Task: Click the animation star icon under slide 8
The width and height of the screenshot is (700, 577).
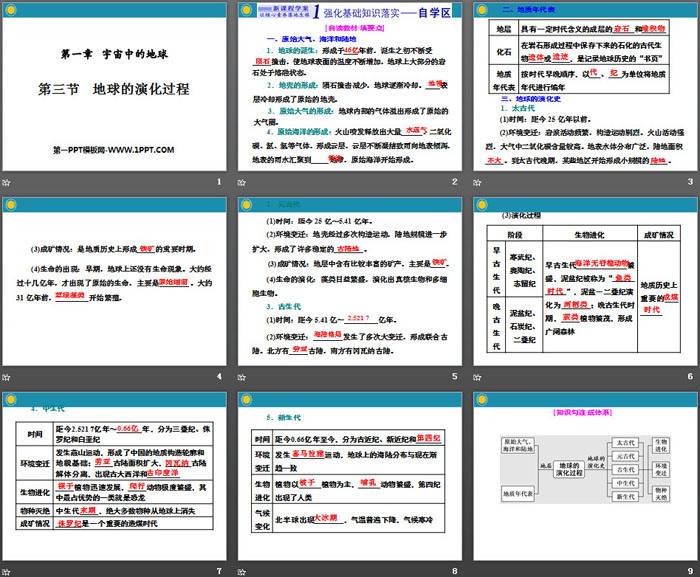Action: 243,570
